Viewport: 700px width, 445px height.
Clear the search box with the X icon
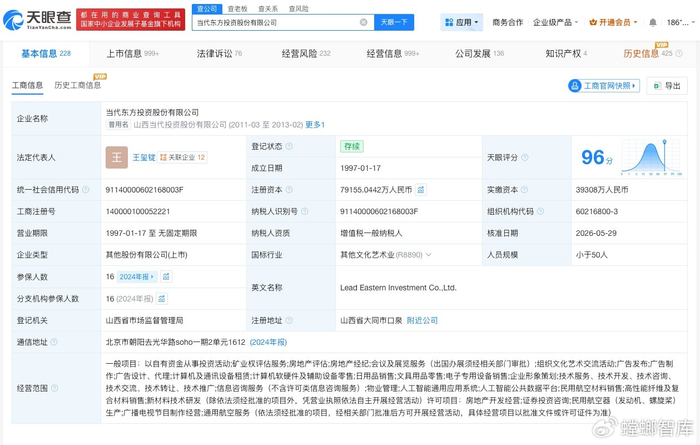click(x=363, y=22)
